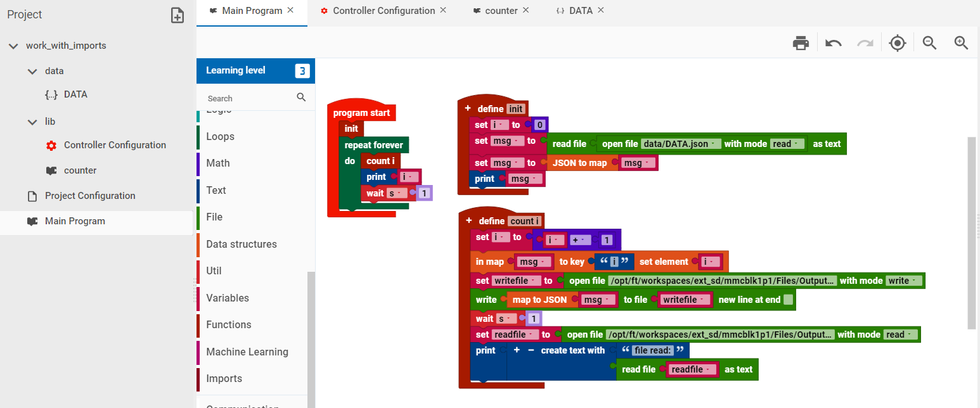Open the Text toolbox category
The height and width of the screenshot is (408, 980).
point(216,190)
